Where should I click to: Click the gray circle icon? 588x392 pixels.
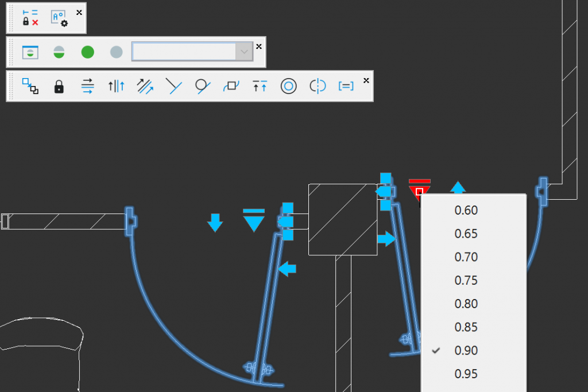pyautogui.click(x=116, y=52)
